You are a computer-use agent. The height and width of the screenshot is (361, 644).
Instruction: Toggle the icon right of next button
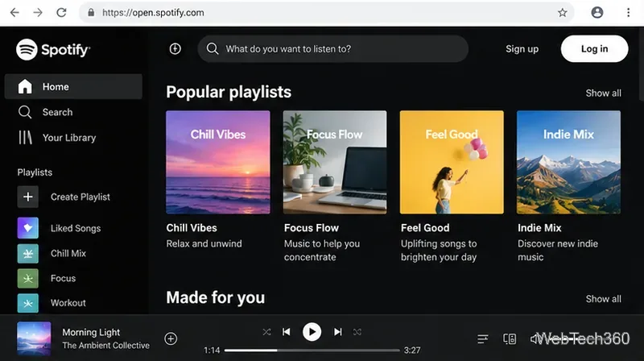coord(357,332)
